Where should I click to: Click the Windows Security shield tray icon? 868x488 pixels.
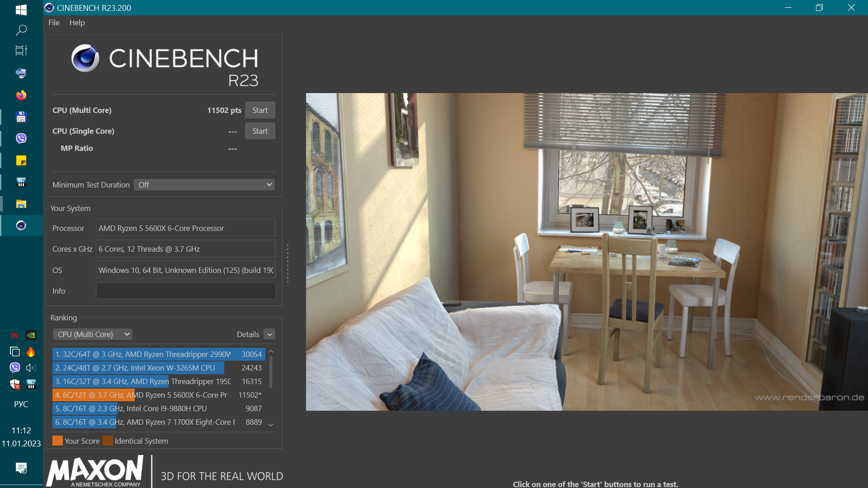[15, 384]
